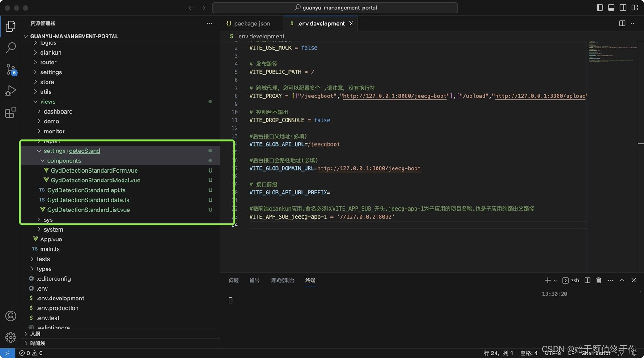Open the Extensions view
The width and height of the screenshot is (644, 358).
(11, 112)
